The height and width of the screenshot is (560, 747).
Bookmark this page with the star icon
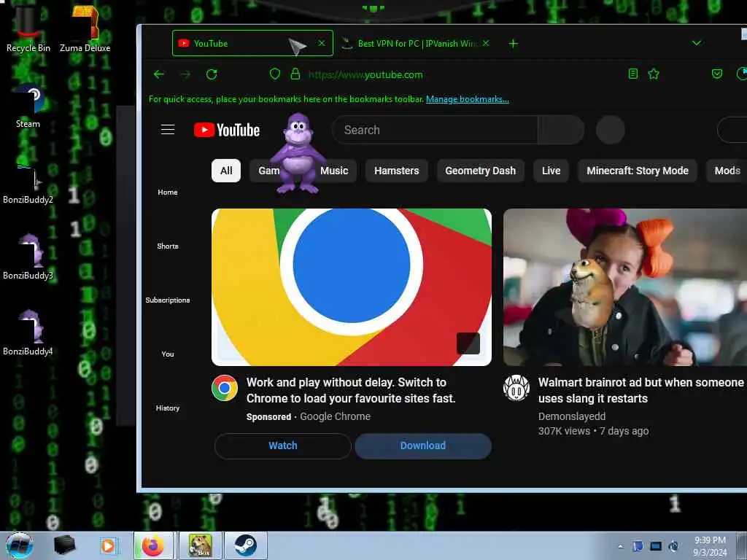[654, 74]
